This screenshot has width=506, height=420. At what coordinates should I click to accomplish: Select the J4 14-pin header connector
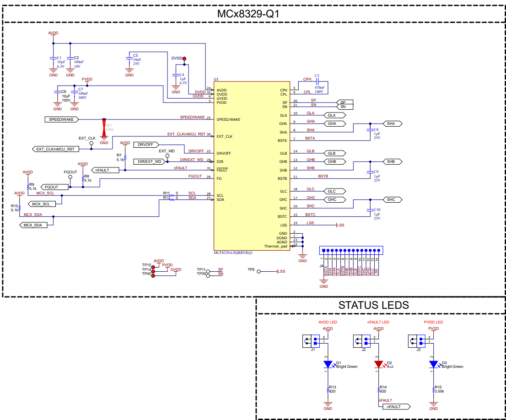[351, 251]
